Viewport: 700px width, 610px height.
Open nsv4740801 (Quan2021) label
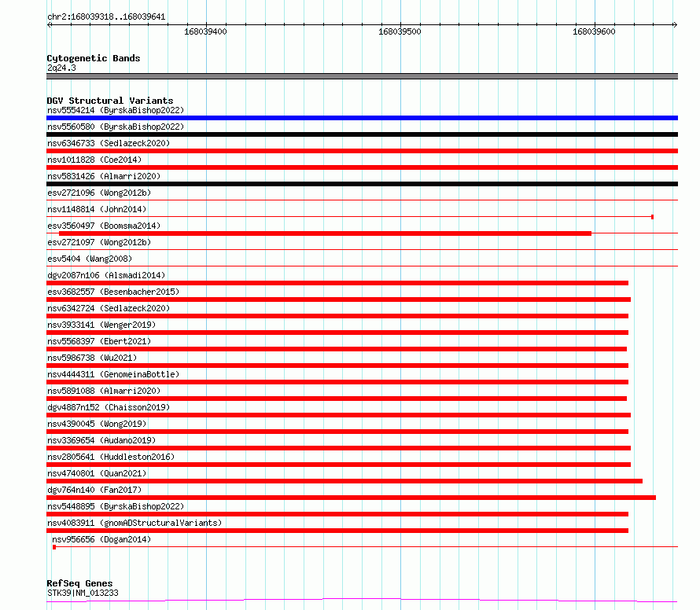(x=97, y=473)
